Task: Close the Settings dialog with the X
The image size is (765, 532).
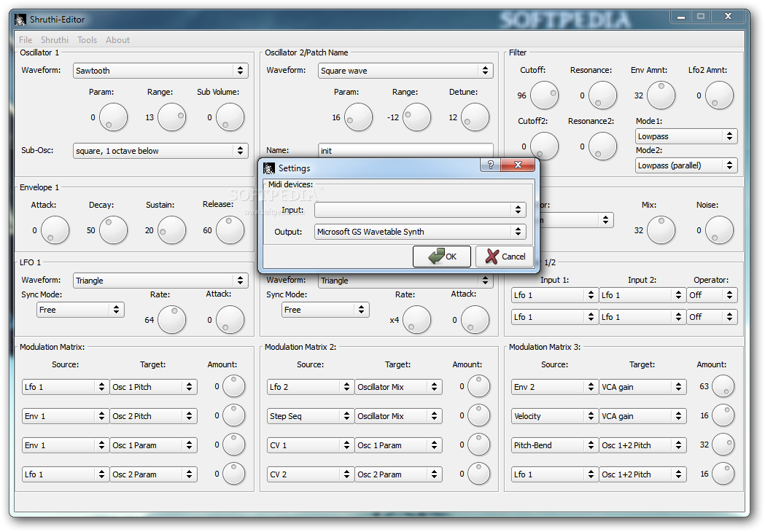Action: click(x=518, y=165)
